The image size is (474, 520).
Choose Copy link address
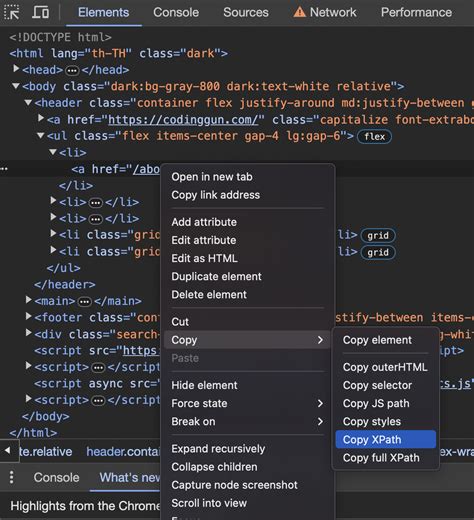click(248, 195)
